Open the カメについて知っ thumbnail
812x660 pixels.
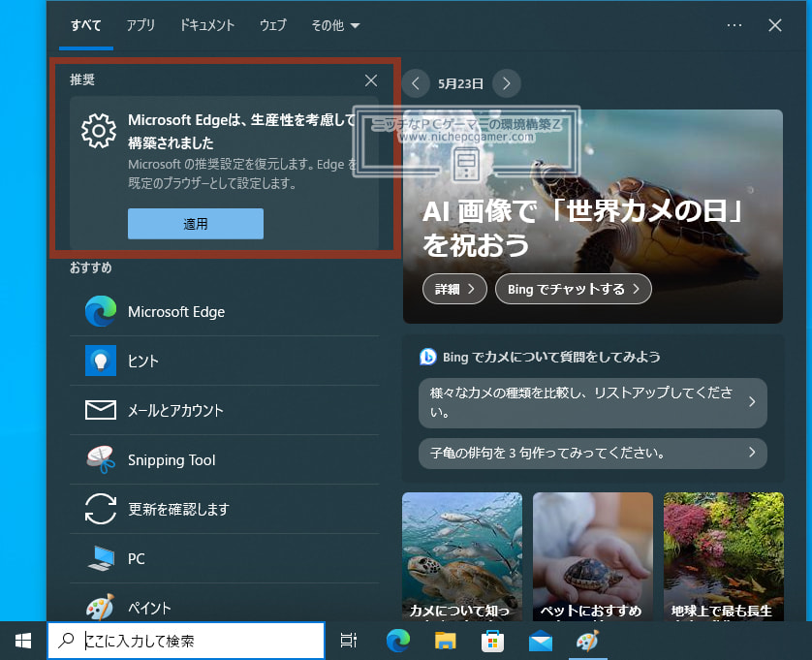(x=462, y=556)
